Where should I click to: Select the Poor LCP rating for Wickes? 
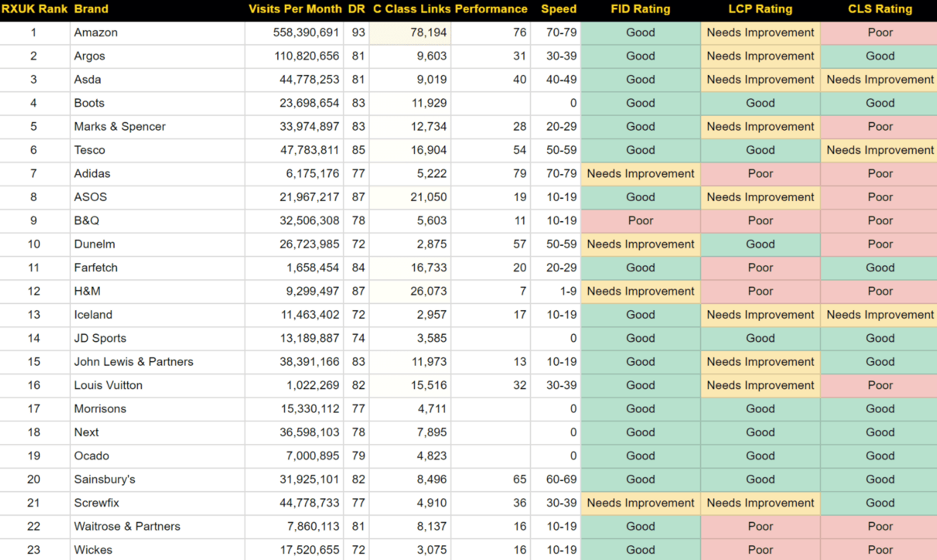(760, 549)
